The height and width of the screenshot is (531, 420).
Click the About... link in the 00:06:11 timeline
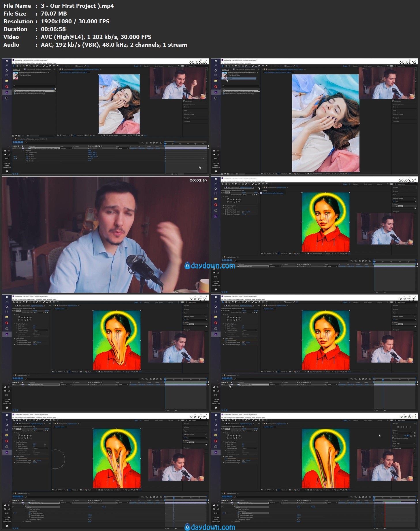click(x=313, y=507)
